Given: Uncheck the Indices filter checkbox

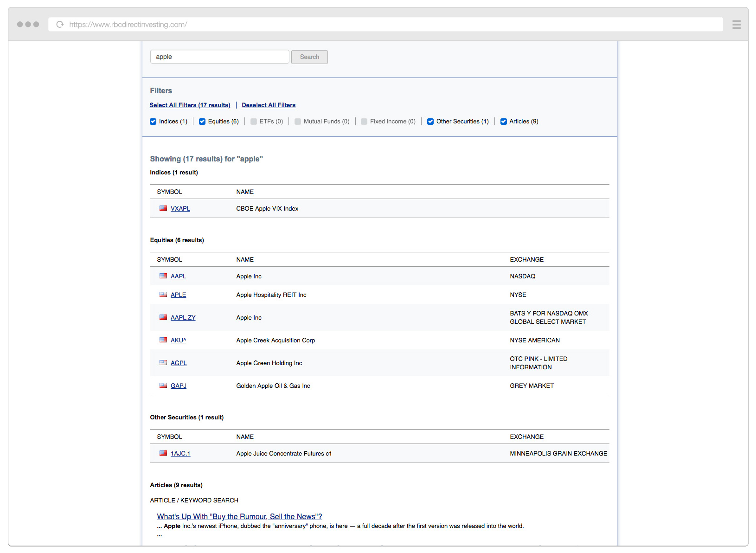Looking at the screenshot, I should (153, 122).
